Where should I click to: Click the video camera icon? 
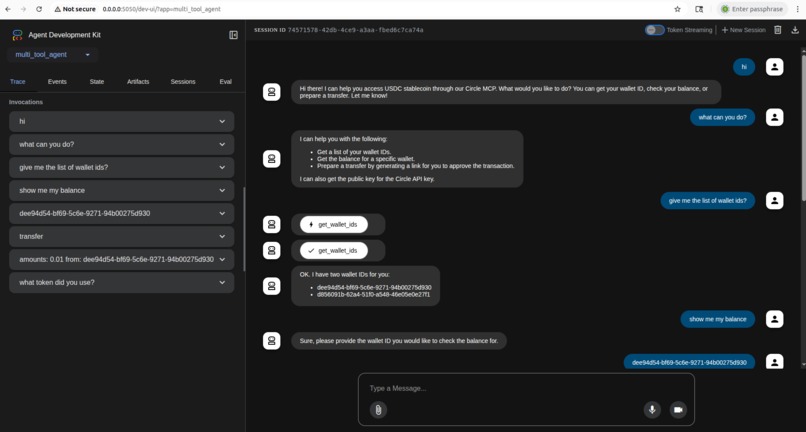tap(678, 410)
